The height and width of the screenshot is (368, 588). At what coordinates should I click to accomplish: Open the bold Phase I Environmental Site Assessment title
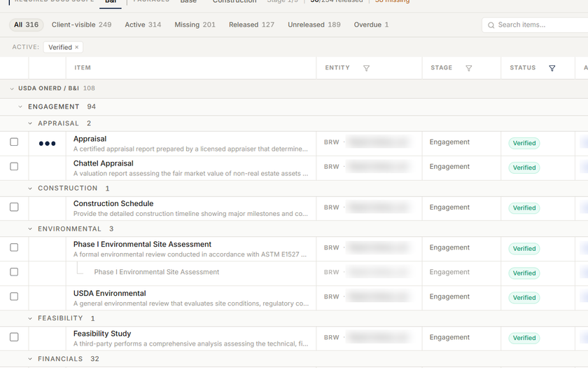pyautogui.click(x=143, y=245)
